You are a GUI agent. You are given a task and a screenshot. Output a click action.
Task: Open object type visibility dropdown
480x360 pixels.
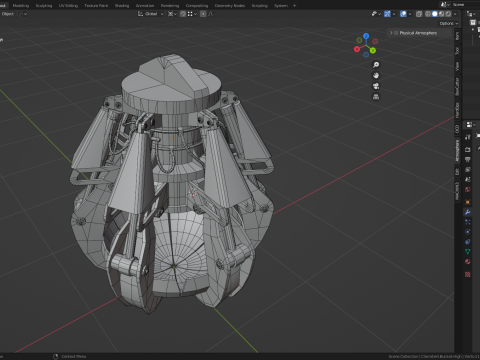tap(376, 14)
